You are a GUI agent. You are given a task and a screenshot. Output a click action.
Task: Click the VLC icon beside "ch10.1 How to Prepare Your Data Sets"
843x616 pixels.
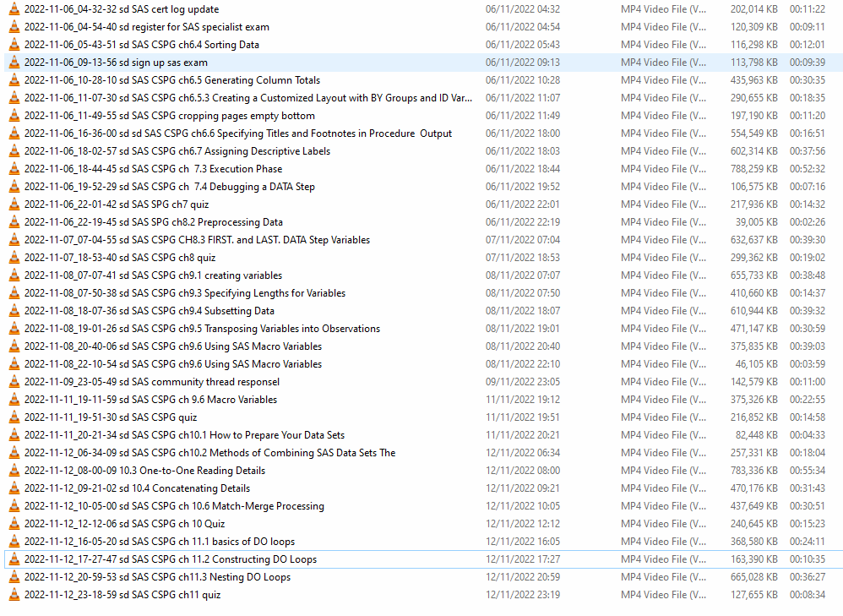14,434
